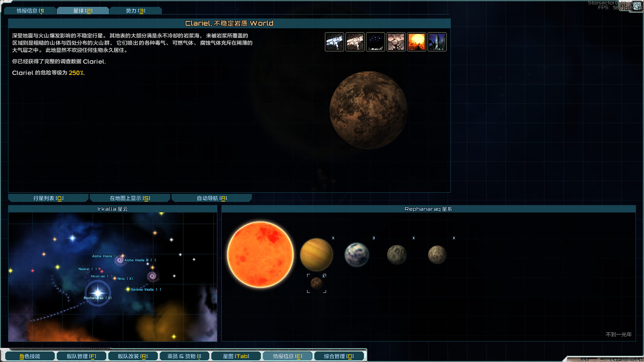644x362 pixels.
Task: View the dark starfield condition icon
Action: pyautogui.click(x=376, y=42)
